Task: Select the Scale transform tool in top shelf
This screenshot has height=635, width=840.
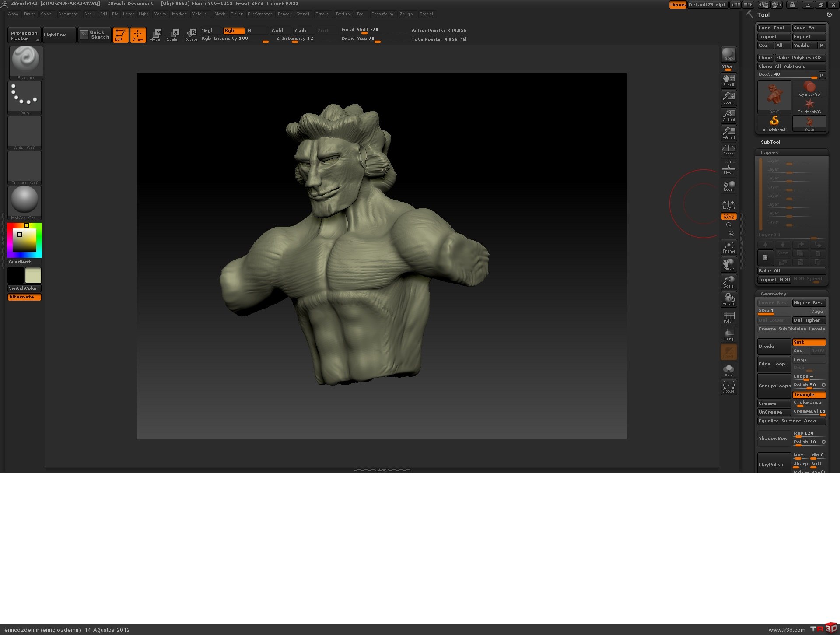Action: pyautogui.click(x=172, y=35)
